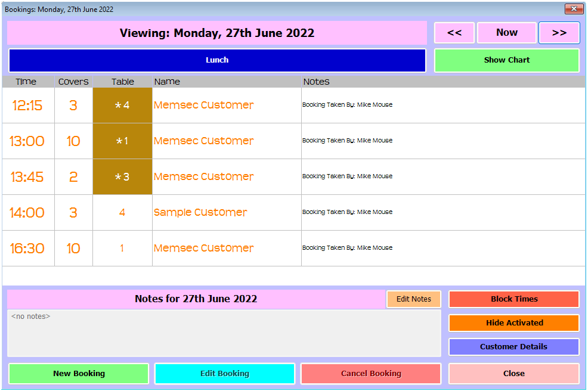588x391 pixels.
Task: Open Block Times
Action: pyautogui.click(x=513, y=299)
